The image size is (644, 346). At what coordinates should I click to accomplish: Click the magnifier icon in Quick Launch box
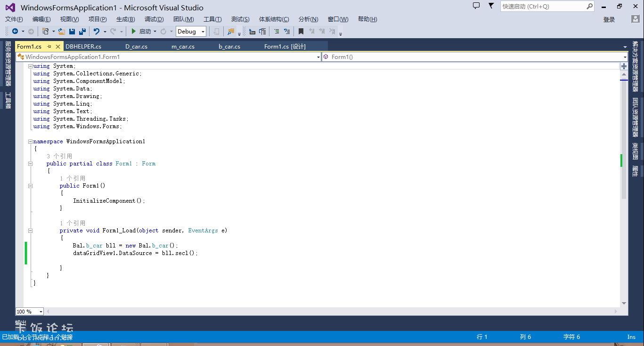589,7
